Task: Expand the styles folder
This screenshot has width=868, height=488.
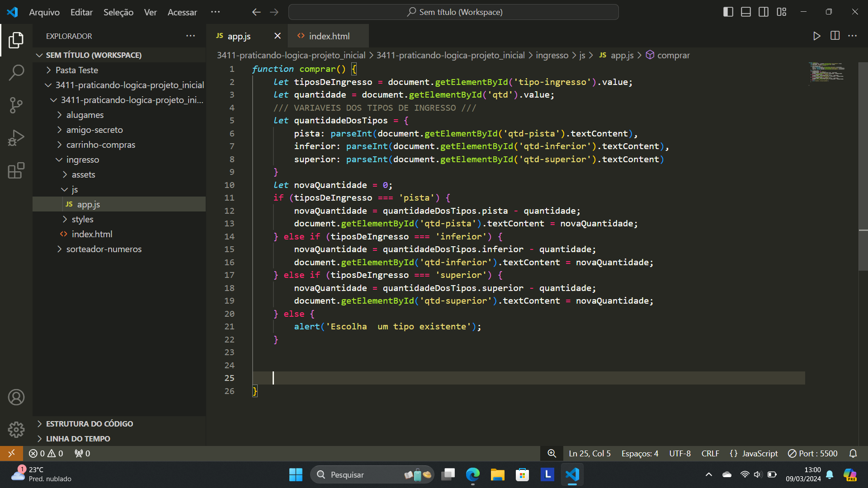Action: pos(119,219)
